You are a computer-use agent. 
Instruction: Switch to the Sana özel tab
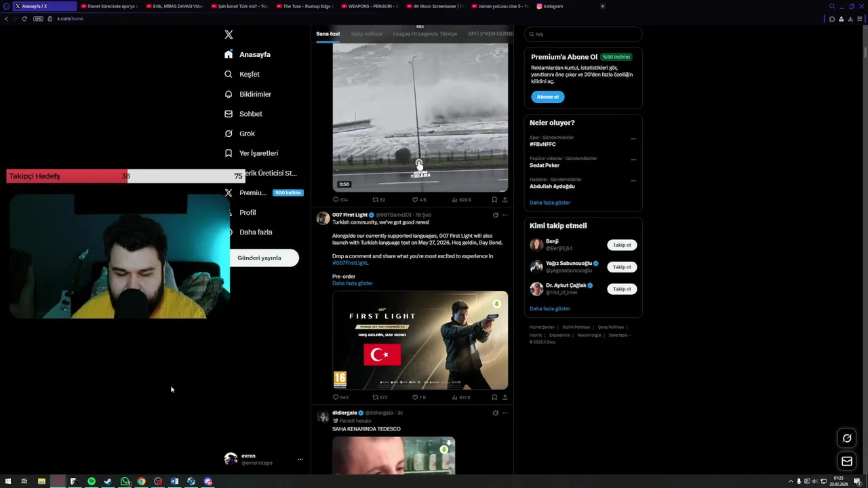click(x=328, y=34)
